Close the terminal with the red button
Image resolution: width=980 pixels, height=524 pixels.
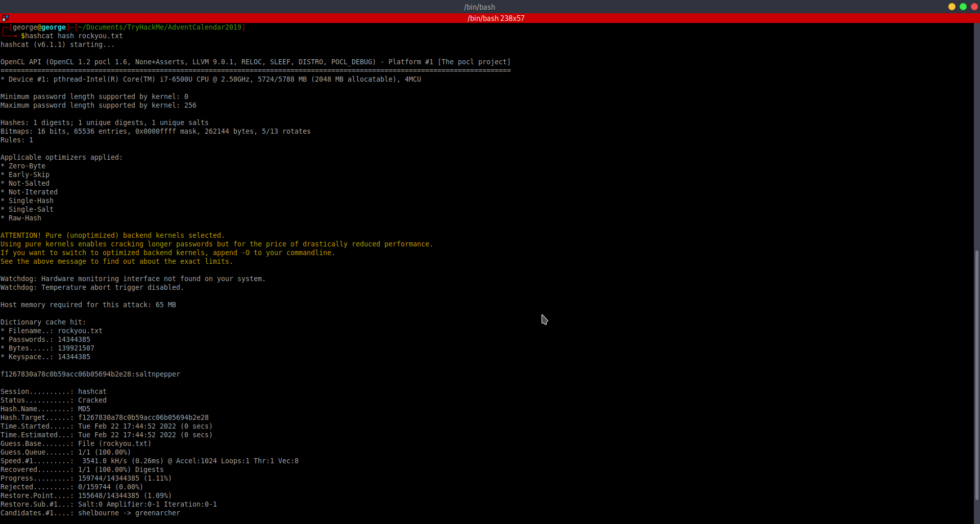(x=974, y=7)
